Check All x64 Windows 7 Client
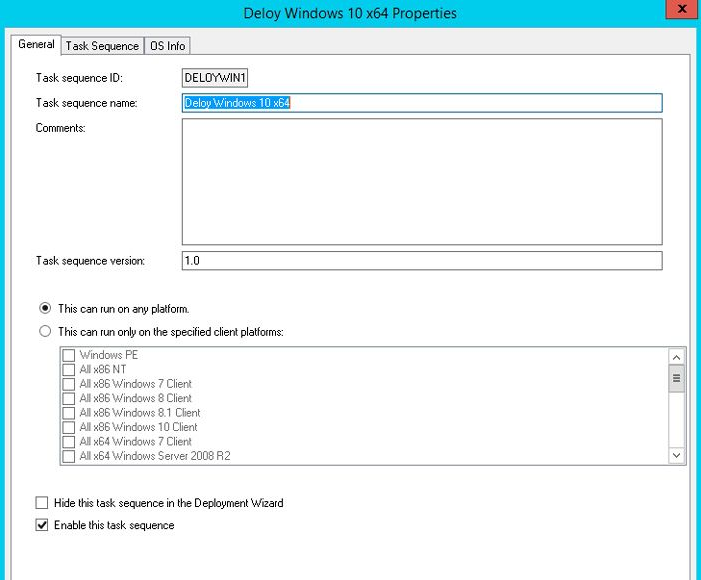This screenshot has width=701, height=580. [x=68, y=441]
